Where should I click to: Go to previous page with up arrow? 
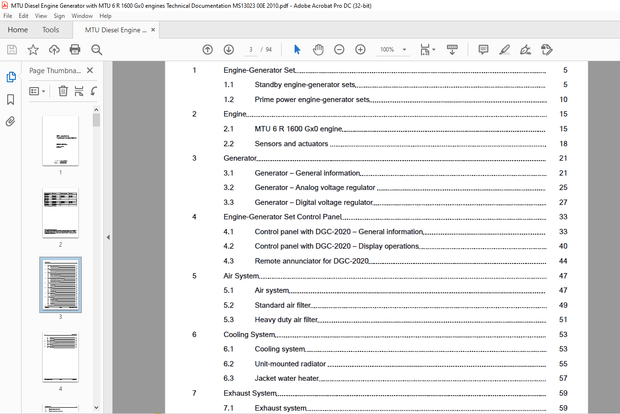208,49
